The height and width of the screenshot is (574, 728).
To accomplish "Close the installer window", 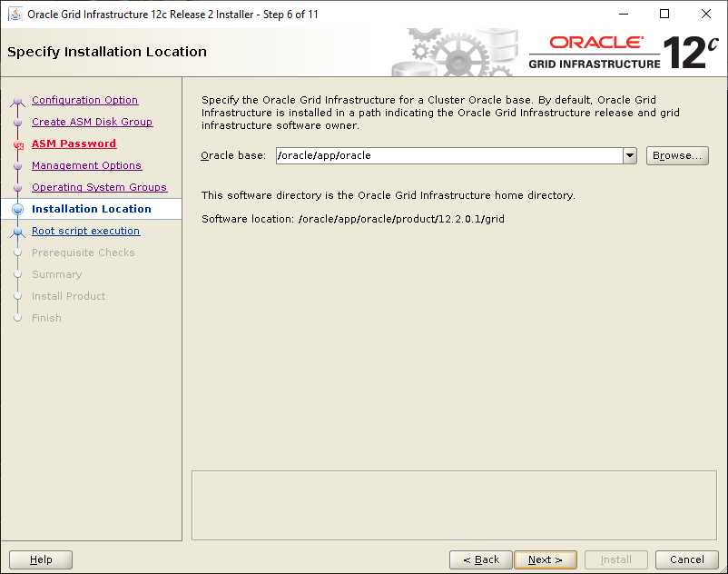I will pyautogui.click(x=705, y=14).
